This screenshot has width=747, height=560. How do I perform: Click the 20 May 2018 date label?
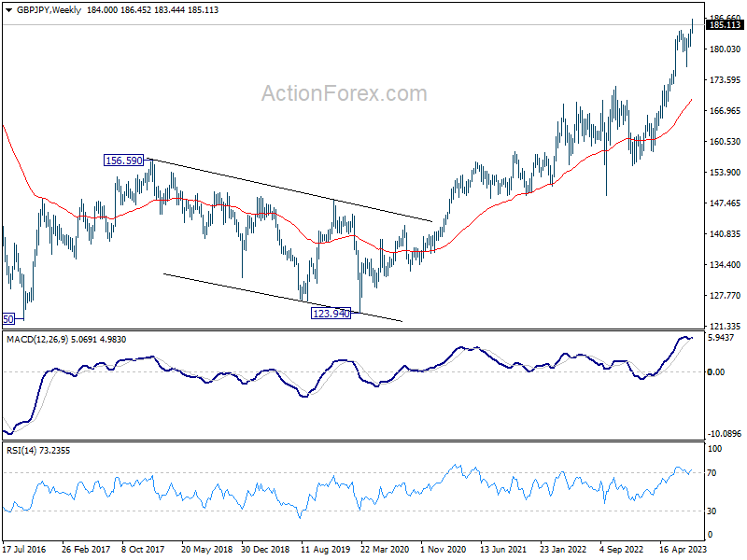click(x=206, y=549)
